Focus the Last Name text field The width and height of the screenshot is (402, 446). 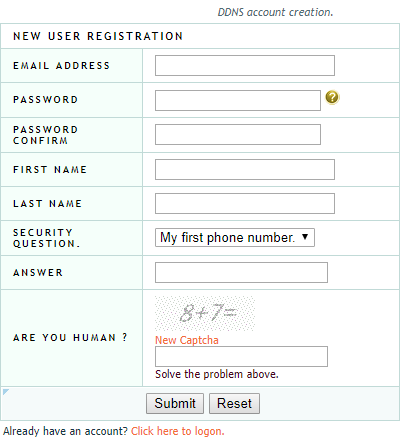click(245, 203)
